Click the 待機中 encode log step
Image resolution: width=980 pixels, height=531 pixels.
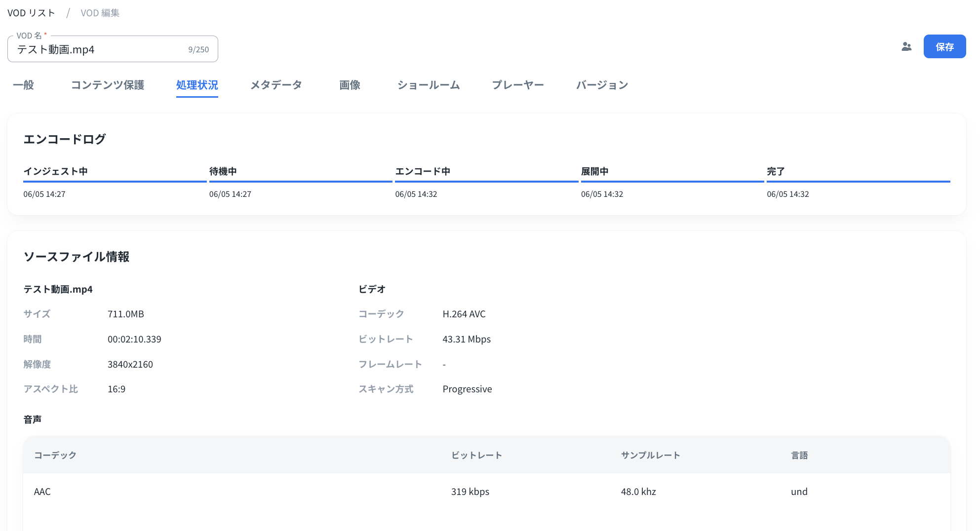pyautogui.click(x=223, y=171)
